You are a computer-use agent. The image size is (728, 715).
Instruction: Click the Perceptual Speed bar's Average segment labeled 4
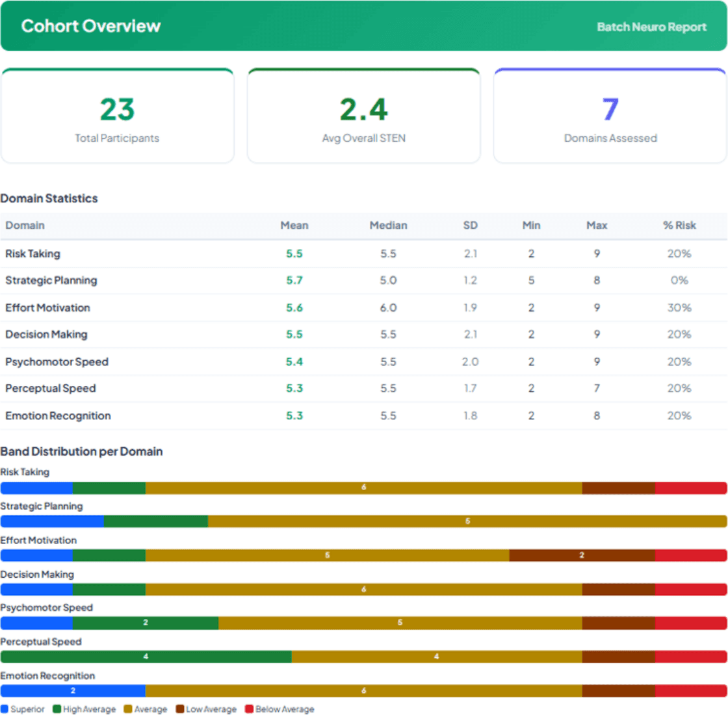point(436,656)
